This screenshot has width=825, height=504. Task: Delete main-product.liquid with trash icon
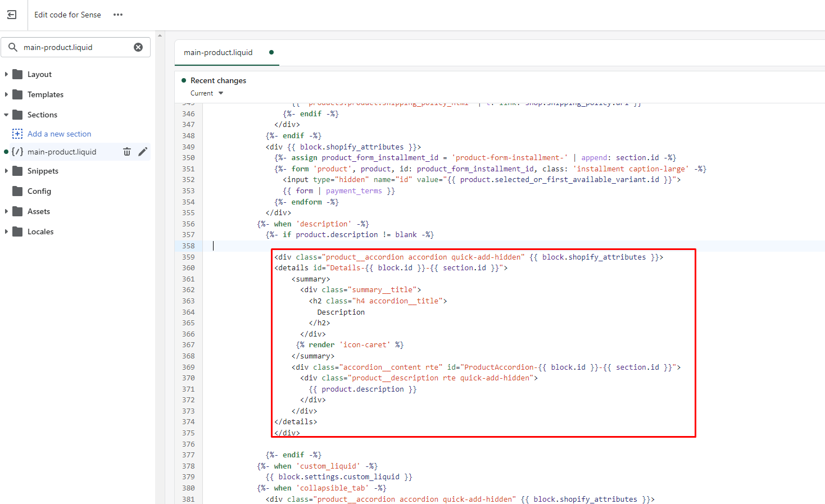click(x=127, y=152)
